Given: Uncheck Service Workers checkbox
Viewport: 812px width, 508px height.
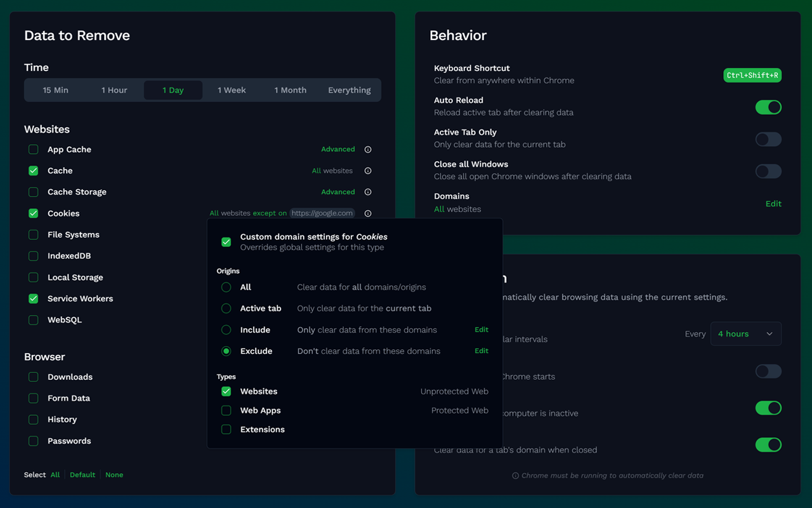Looking at the screenshot, I should pos(34,298).
